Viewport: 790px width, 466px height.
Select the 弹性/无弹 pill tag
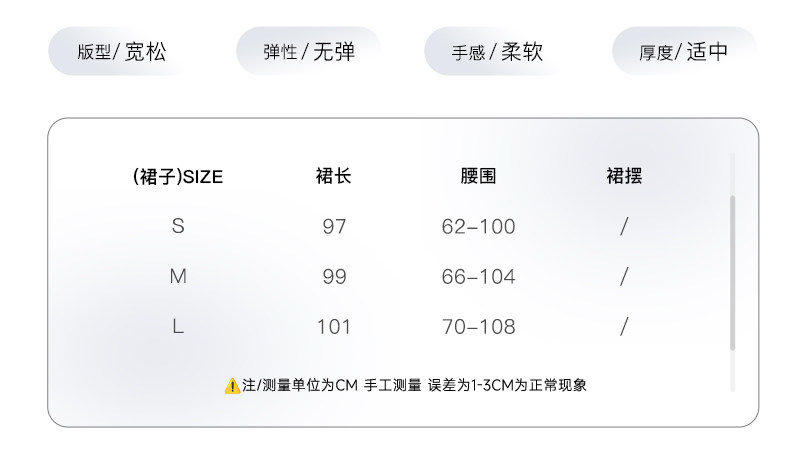[x=309, y=52]
